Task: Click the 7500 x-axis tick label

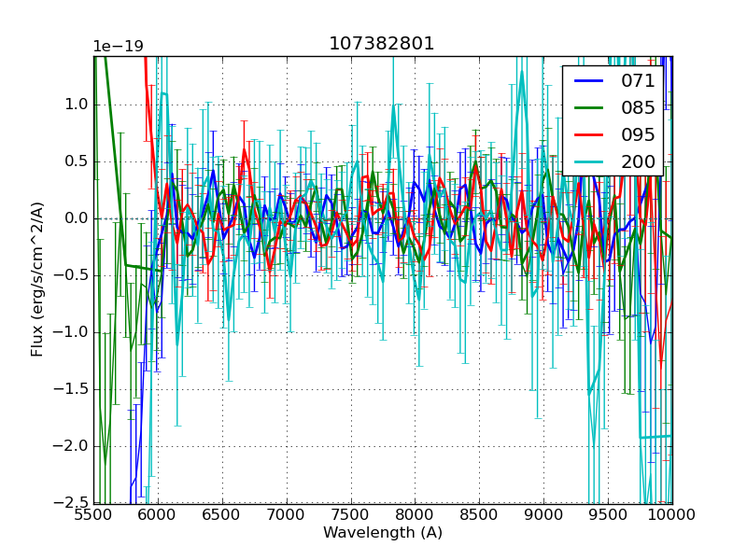Action: tap(351, 514)
